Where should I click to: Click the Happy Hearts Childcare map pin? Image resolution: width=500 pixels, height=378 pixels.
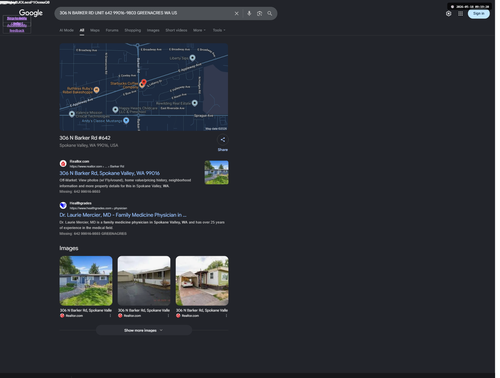pyautogui.click(x=115, y=109)
